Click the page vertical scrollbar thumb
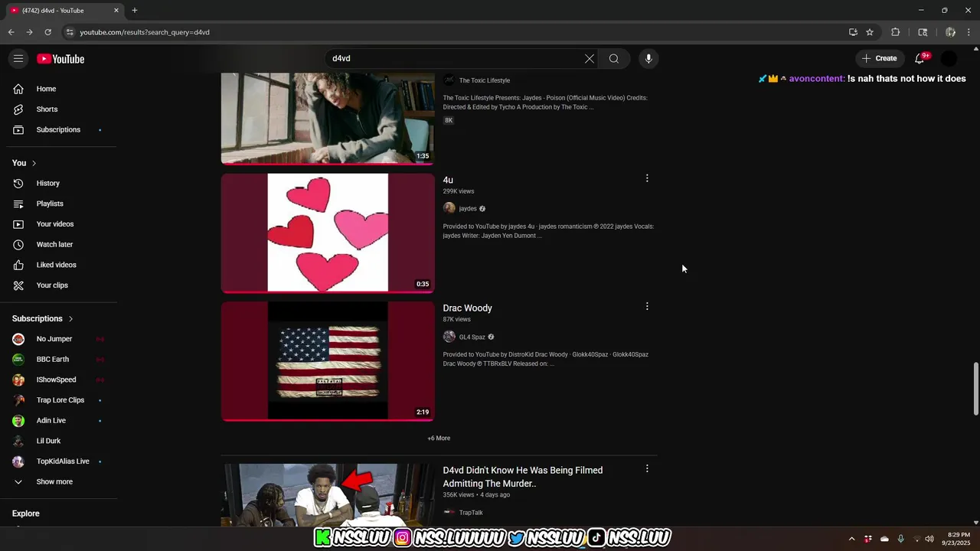The image size is (980, 551). 975,389
